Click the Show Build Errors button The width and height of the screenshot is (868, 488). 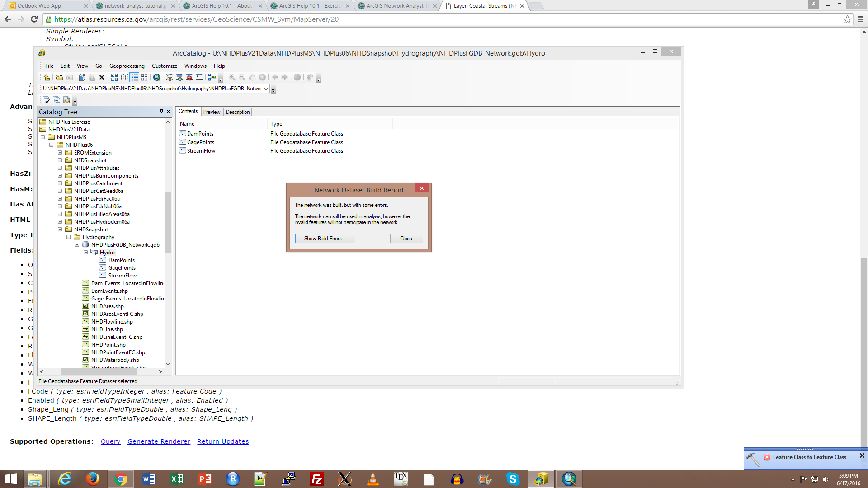325,239
